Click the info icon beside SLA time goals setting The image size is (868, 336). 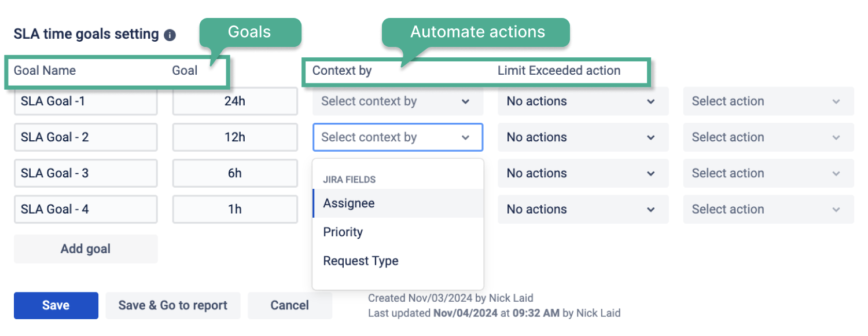pyautogui.click(x=170, y=35)
